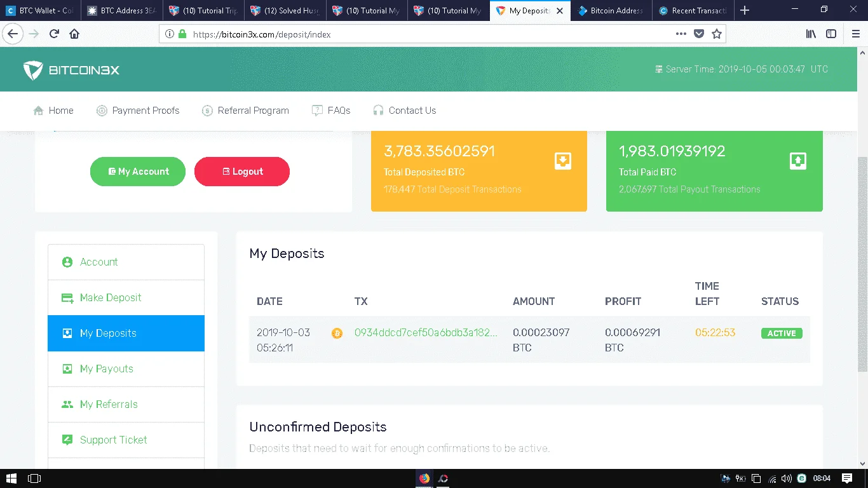Image resolution: width=868 pixels, height=488 pixels.
Task: Open Windows Start menu
Action: pos(11,478)
